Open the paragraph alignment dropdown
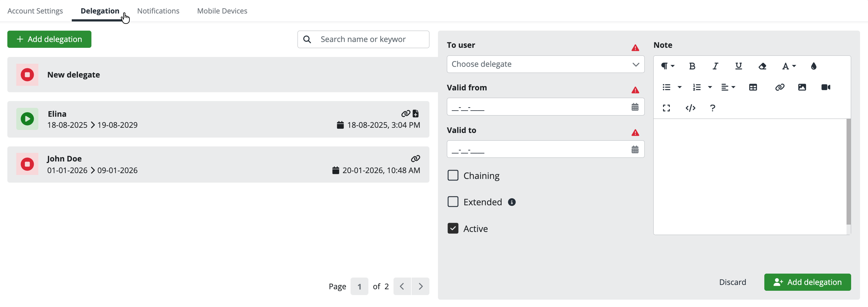868x307 pixels. 728,88
